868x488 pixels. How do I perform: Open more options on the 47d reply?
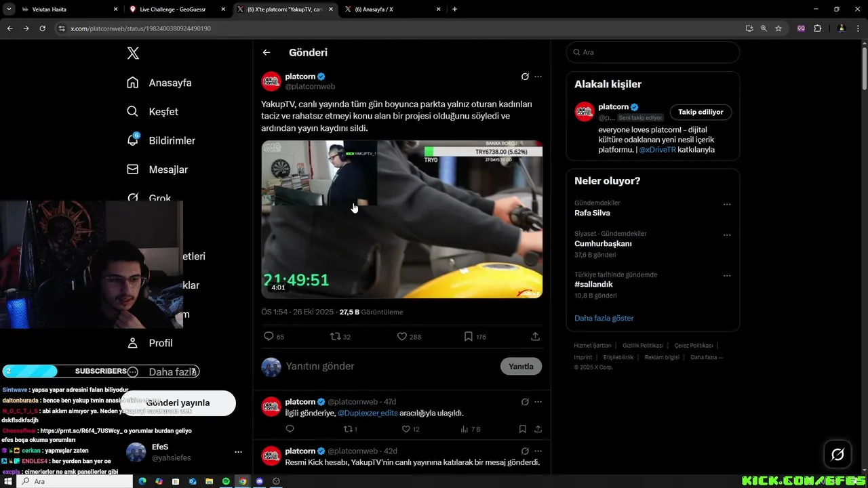[538, 402]
